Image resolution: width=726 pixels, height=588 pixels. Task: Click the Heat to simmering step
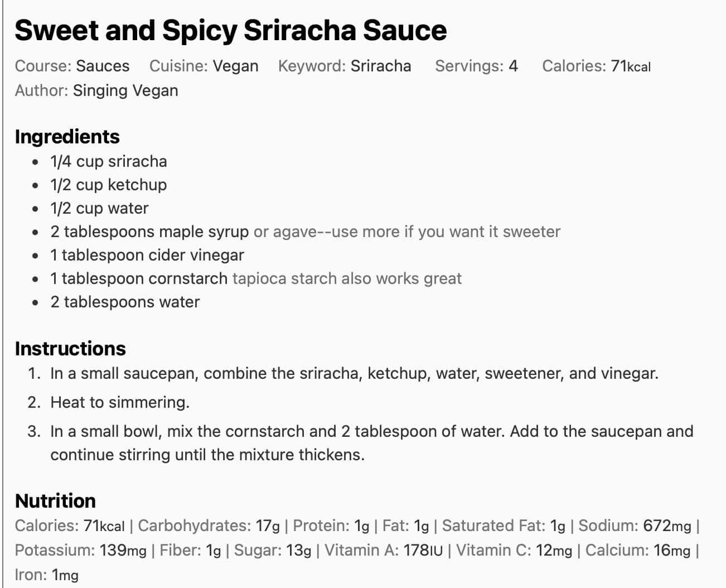(120, 402)
